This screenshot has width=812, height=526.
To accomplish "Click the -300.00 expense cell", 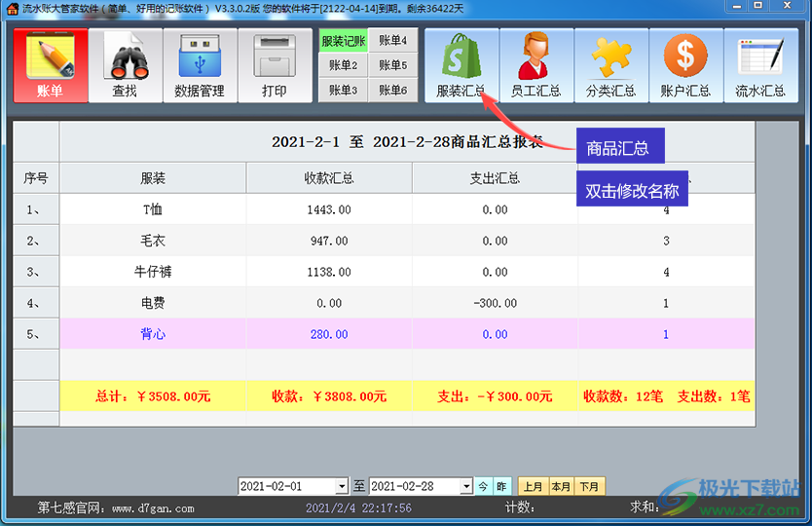I will click(x=495, y=303).
